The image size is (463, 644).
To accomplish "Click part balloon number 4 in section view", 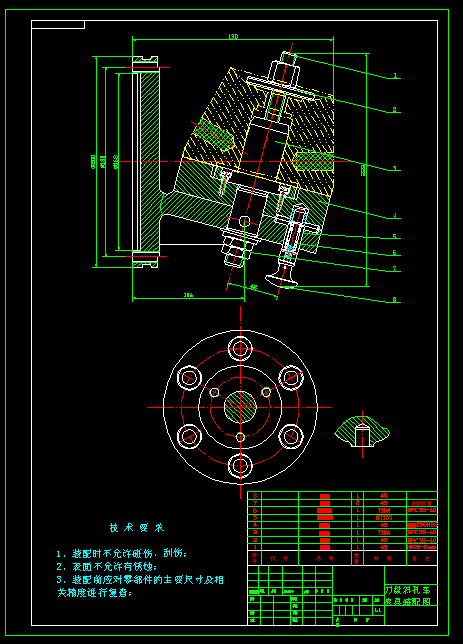I will pyautogui.click(x=394, y=216).
